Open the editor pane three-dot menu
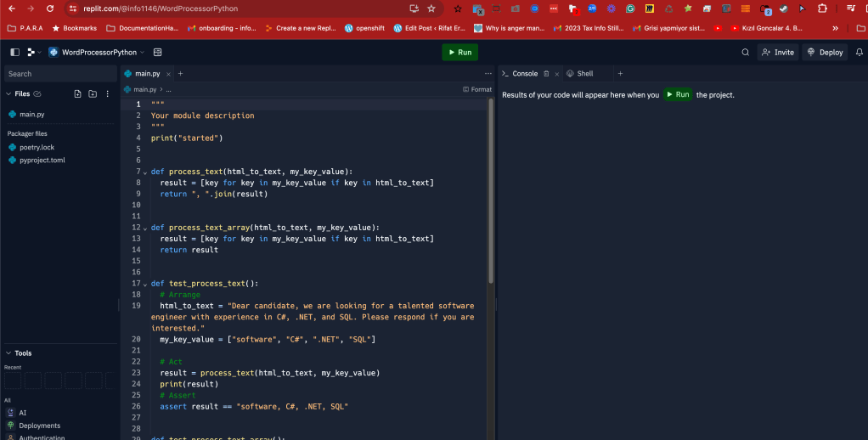 pos(488,74)
